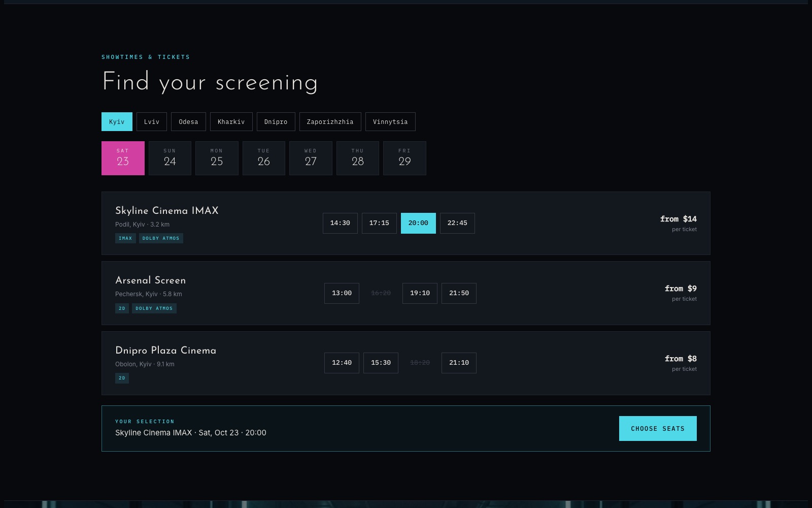Switch city to Lviv

[x=152, y=122]
